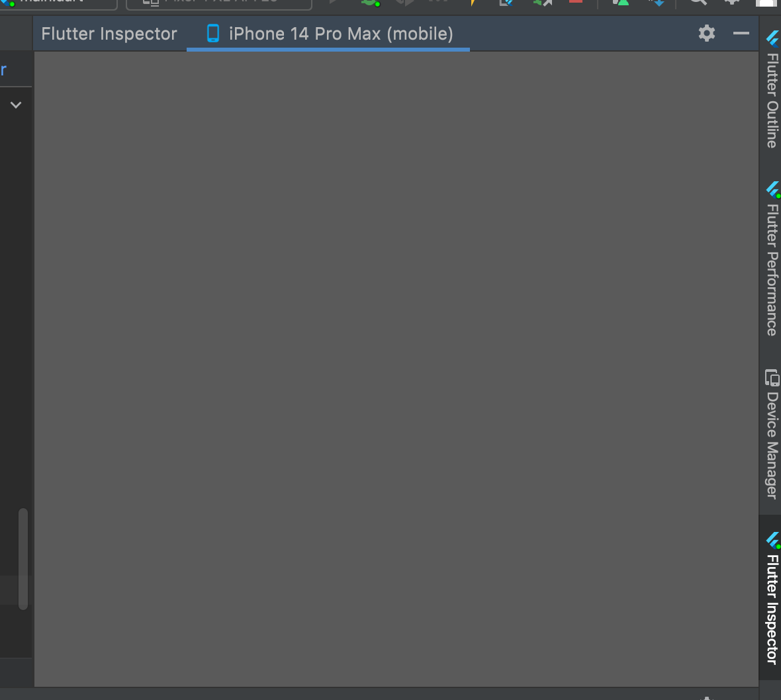Start debugging via the green bug icon

[x=370, y=4]
